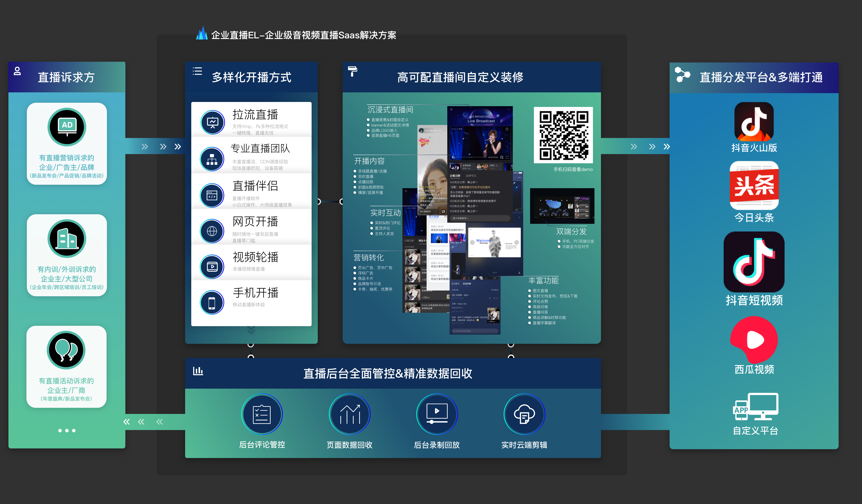Click the 直播伴侣 code window icon
Image resolution: width=862 pixels, height=504 pixels.
pyautogui.click(x=212, y=196)
